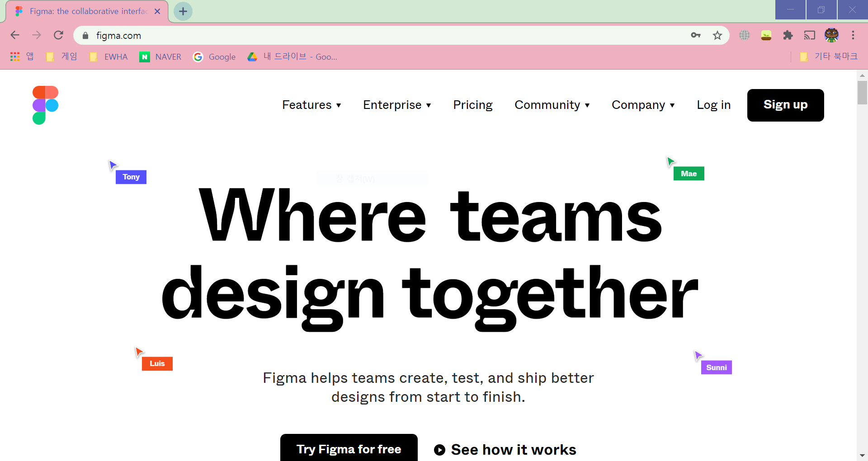
Task: Click the green Mae cursor label
Action: coord(689,174)
